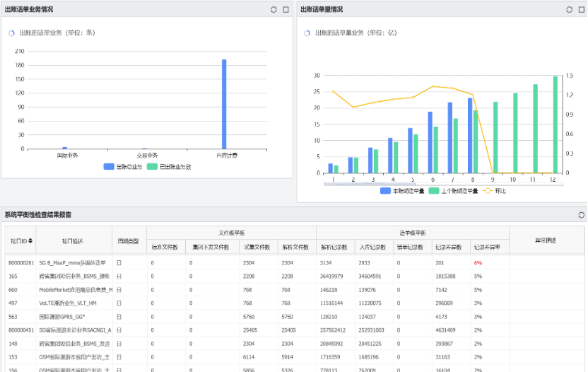588x372 pixels.
Task: Toggle 环比 yellow line legend
Action: (494, 191)
